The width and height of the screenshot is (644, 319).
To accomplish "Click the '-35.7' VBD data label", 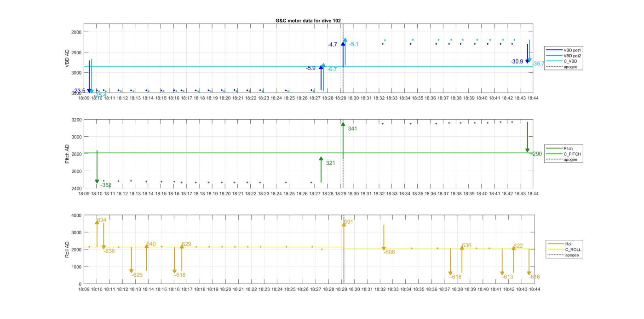I will [539, 64].
